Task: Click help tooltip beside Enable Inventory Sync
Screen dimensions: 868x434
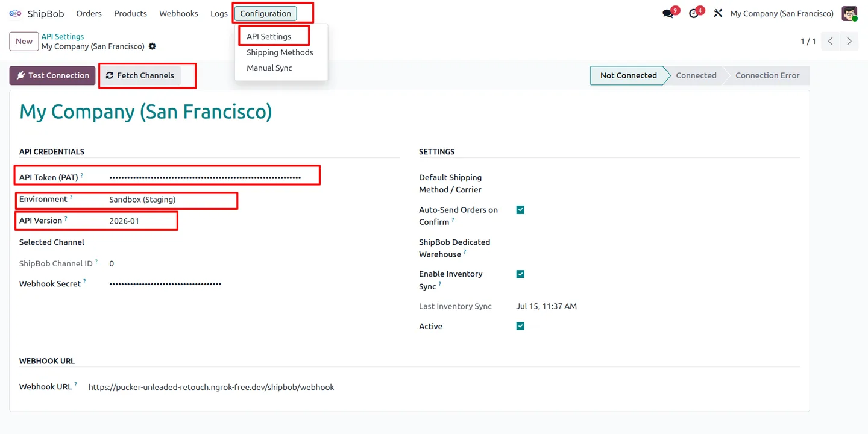Action: tap(440, 284)
